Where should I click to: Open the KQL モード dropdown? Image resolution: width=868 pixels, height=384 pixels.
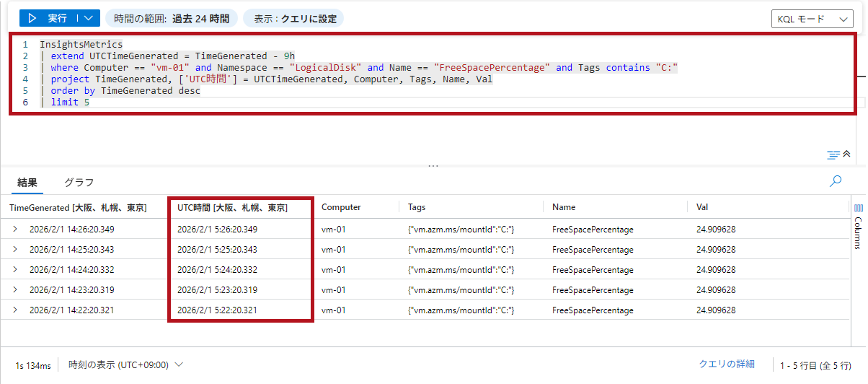point(811,19)
